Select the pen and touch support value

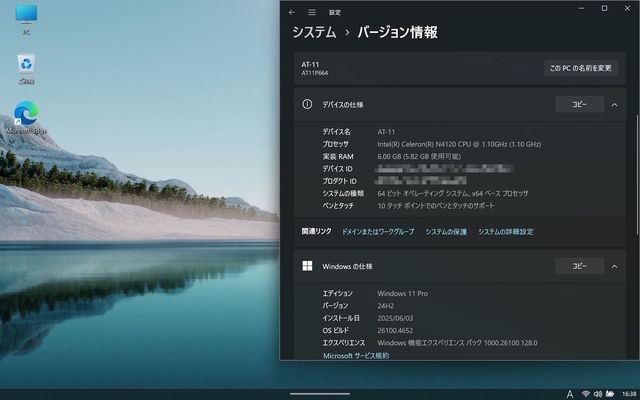click(436, 206)
